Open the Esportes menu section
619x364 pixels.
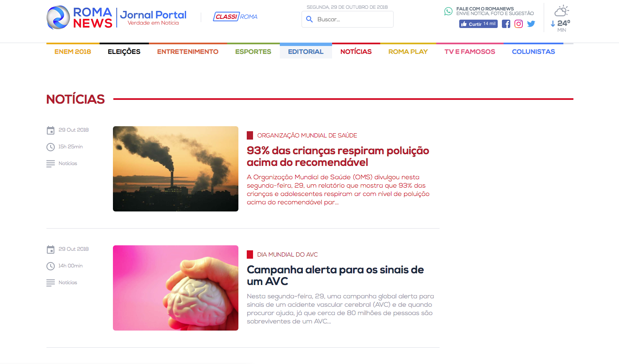point(253,51)
